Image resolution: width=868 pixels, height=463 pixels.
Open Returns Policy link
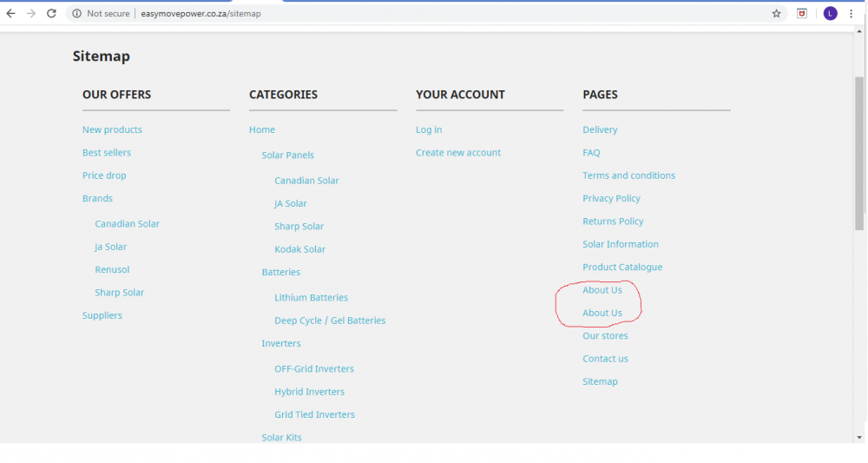613,221
